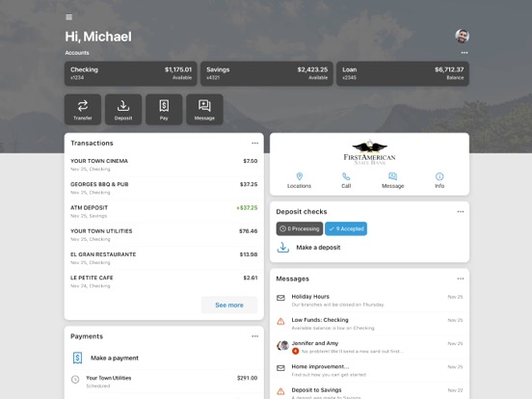Screen dimensions: 532x399
Task: Click Make a payment
Action: click(x=164, y=358)
